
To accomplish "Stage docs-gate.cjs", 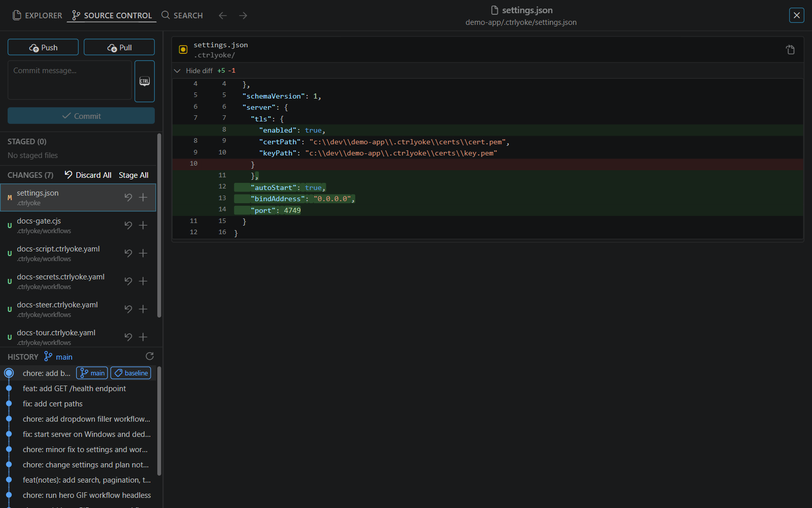I will (x=143, y=225).
